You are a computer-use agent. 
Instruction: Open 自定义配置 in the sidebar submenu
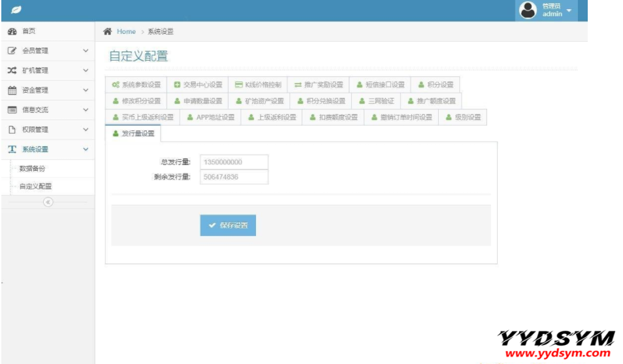(x=35, y=186)
